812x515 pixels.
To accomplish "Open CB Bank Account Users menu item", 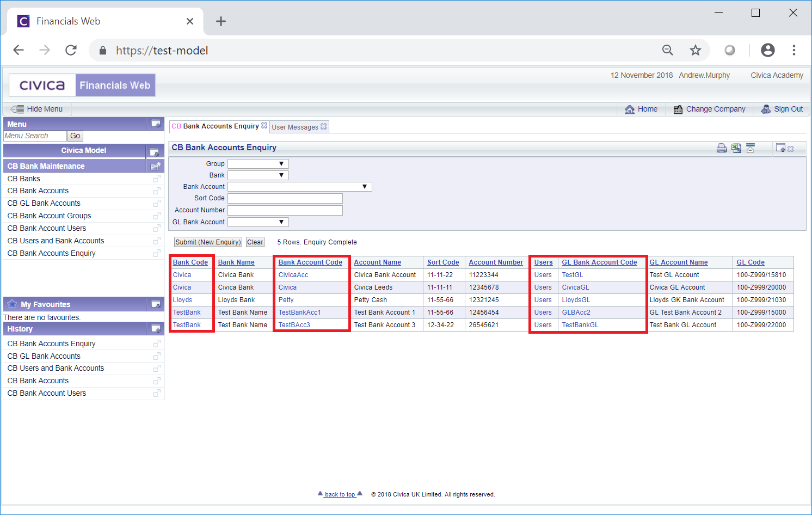I will tap(47, 228).
